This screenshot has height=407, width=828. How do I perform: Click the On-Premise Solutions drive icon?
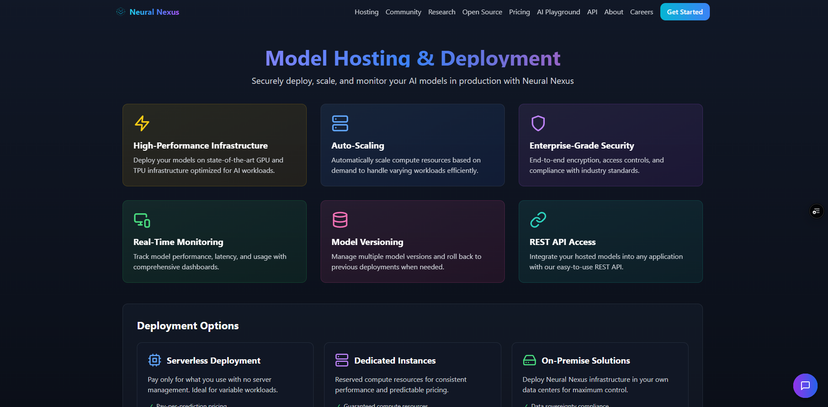[530, 360]
